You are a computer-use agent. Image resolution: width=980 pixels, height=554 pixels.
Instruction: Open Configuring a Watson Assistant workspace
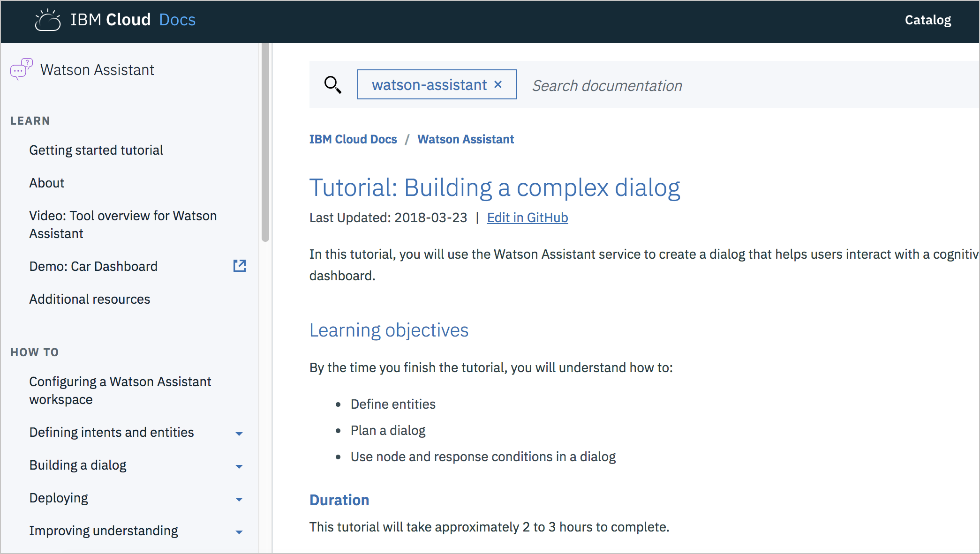point(120,390)
